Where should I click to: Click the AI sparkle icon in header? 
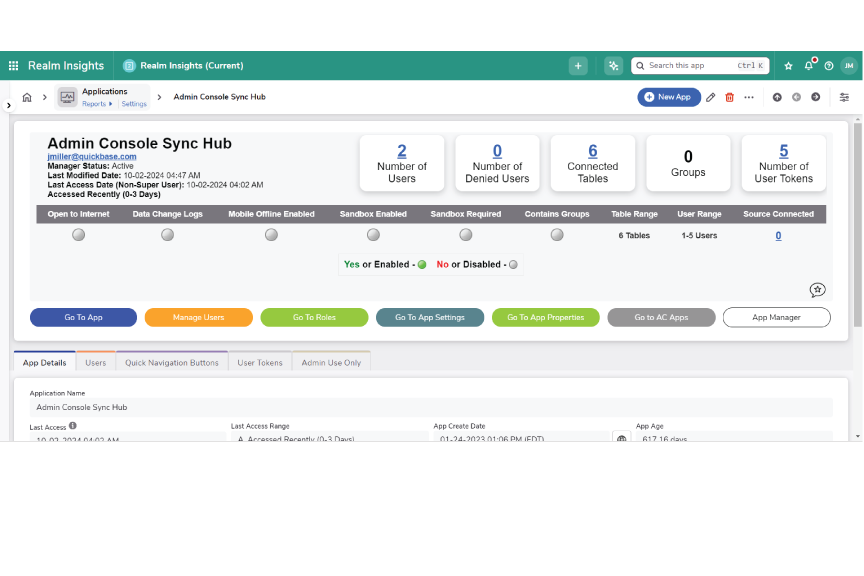[614, 66]
